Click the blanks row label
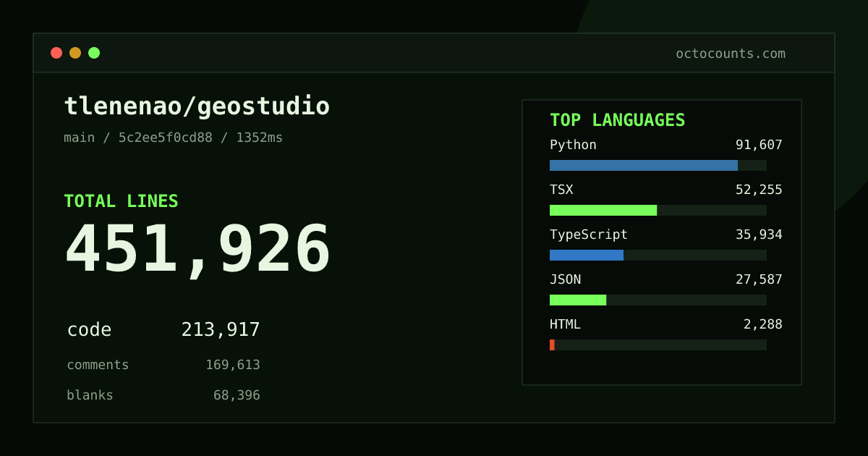The image size is (868, 456). click(x=90, y=395)
